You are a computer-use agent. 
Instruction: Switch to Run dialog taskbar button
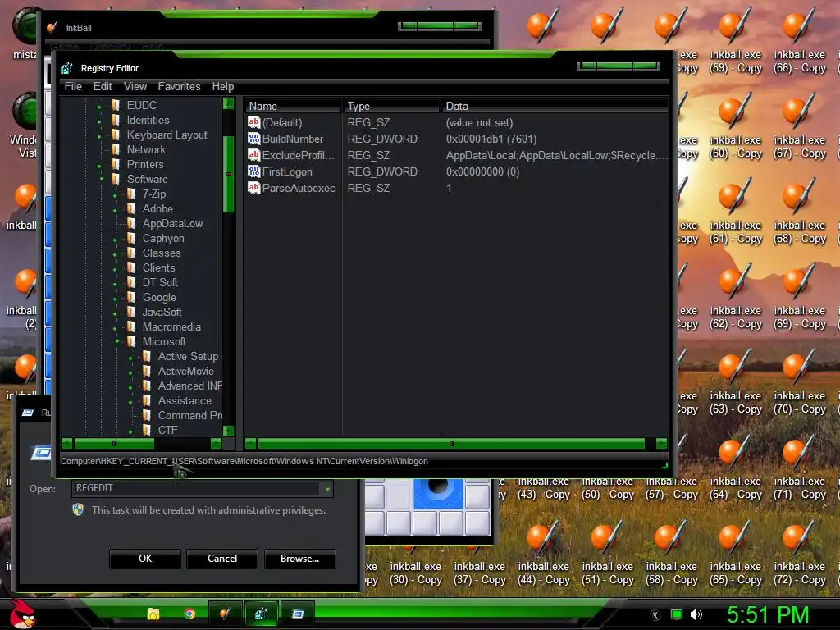(297, 614)
